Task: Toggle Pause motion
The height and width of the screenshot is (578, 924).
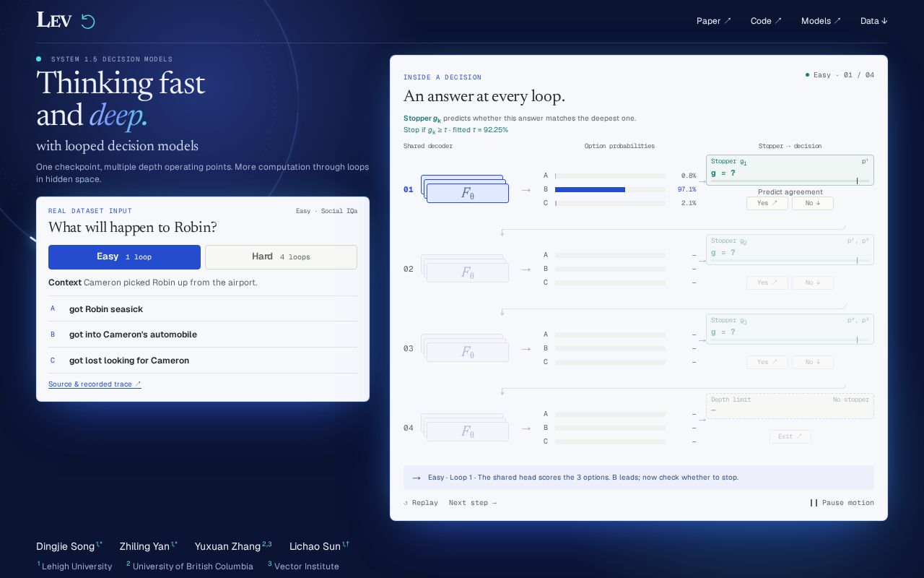Action: [x=842, y=503]
